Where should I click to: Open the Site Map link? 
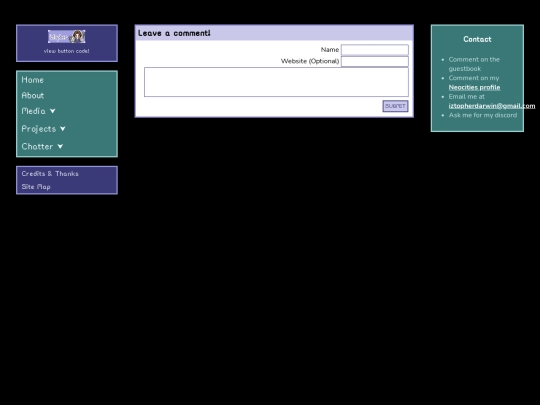36,187
